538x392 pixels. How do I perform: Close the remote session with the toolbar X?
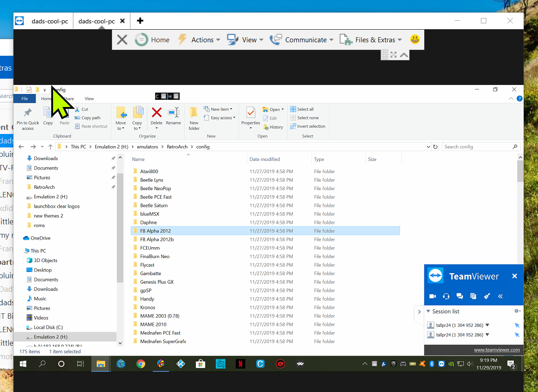click(122, 40)
